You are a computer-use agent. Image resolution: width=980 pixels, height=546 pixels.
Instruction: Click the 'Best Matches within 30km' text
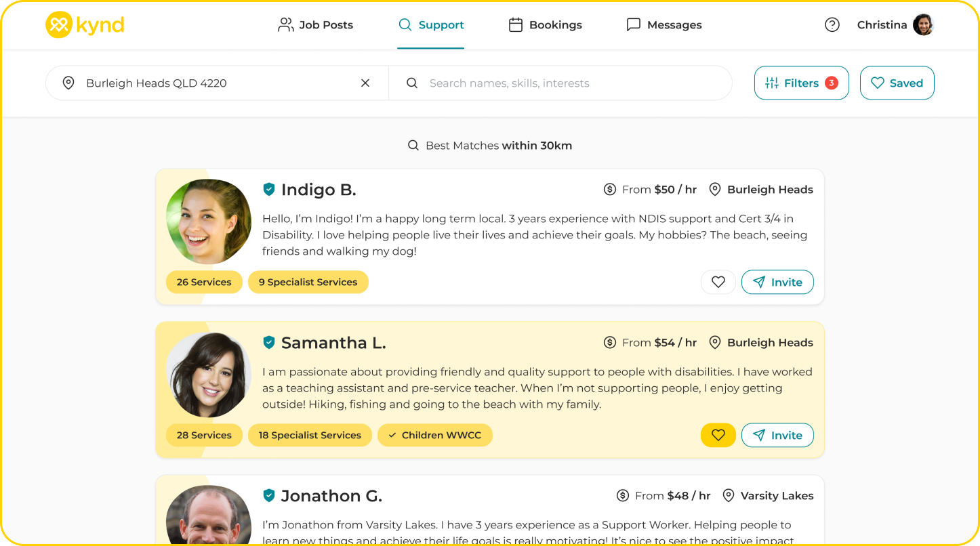click(x=499, y=146)
